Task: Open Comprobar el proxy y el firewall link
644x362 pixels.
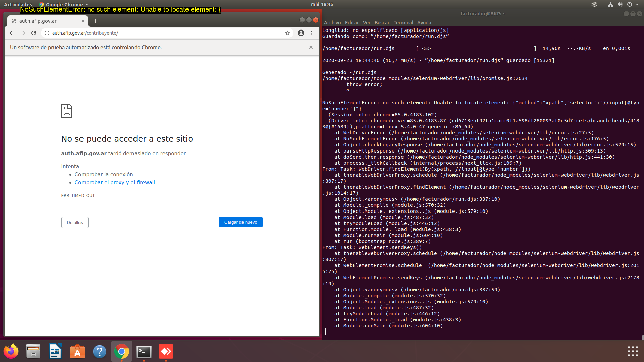Action: point(115,183)
